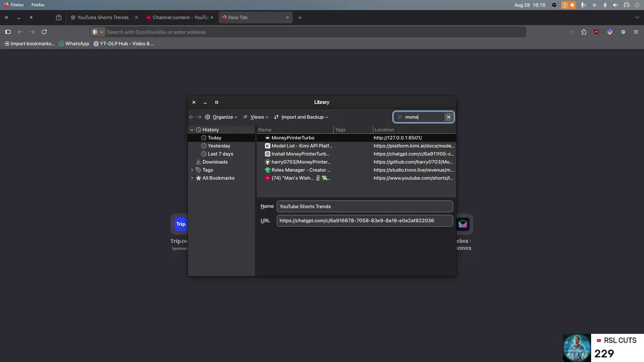The height and width of the screenshot is (362, 644).
Task: Close the YouTube Shorts Trends tab
Action: [136, 18]
